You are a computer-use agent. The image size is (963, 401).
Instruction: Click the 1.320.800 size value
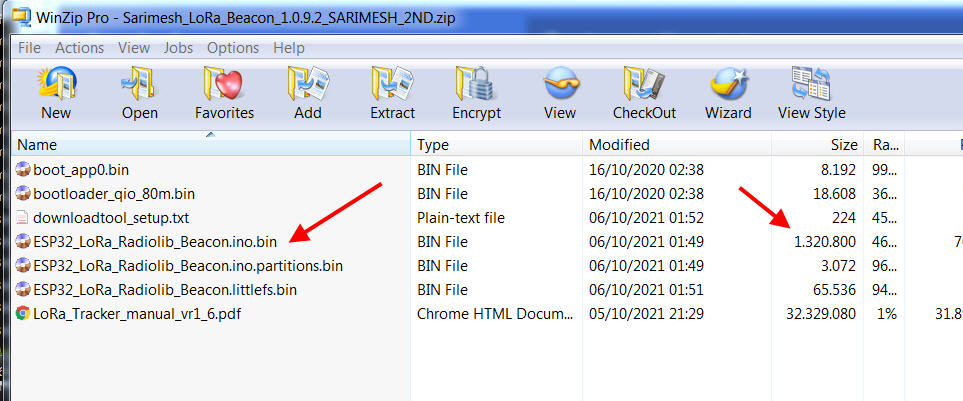tap(825, 242)
